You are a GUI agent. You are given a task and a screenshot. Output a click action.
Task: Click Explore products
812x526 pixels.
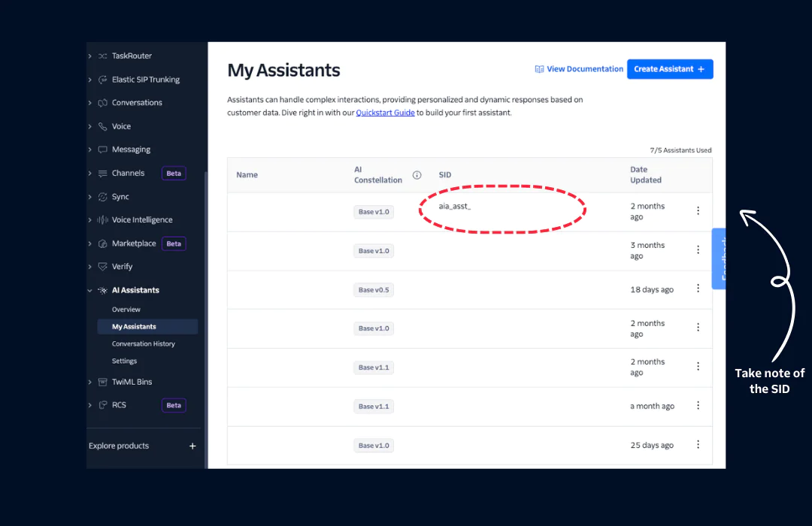[119, 446]
